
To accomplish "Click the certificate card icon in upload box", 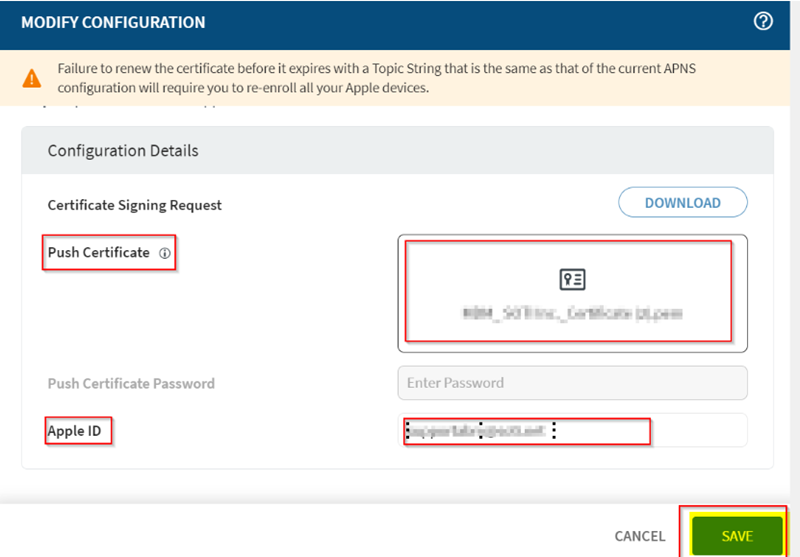I will click(x=572, y=279).
